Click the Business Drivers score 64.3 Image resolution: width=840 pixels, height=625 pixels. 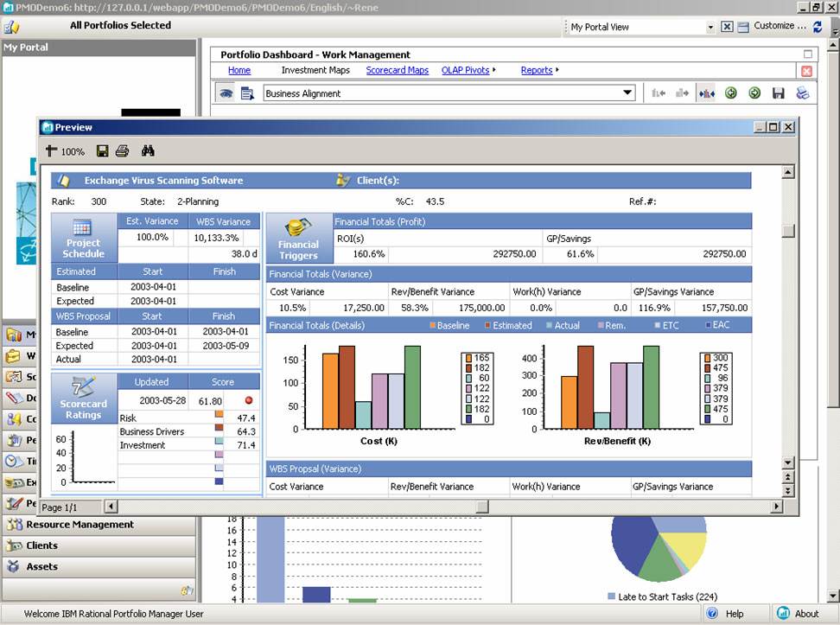click(246, 431)
